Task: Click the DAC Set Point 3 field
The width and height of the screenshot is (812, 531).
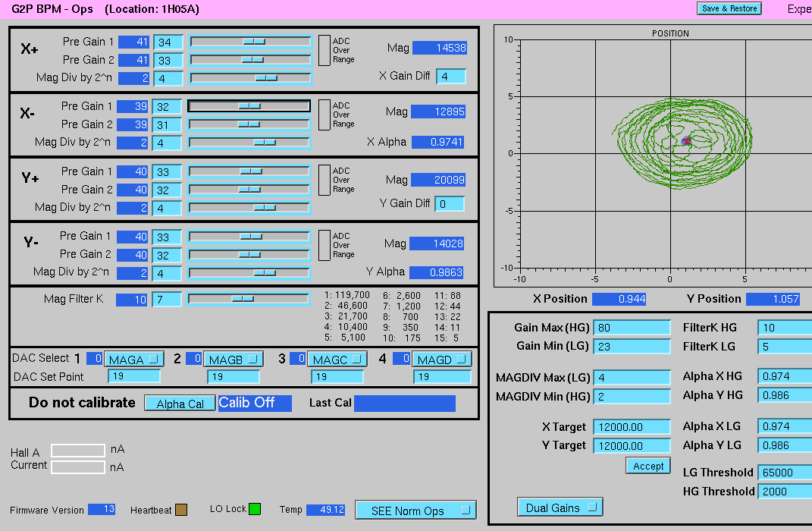Action: tap(337, 376)
